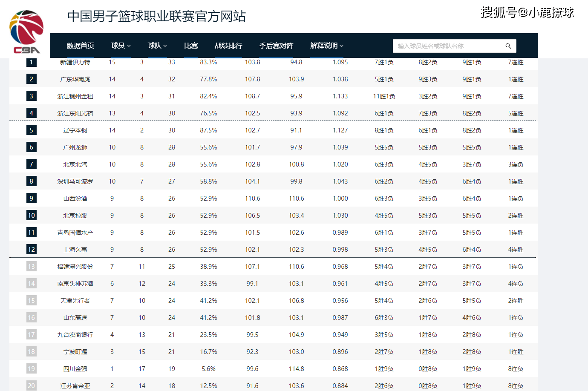This screenshot has height=391, width=588.
Task: Click the rank 1 badge
Action: point(31,62)
